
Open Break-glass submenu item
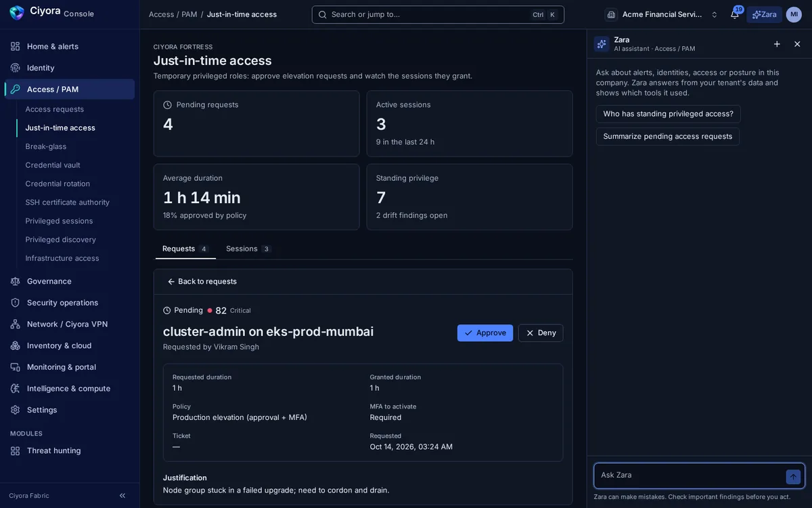click(76, 146)
